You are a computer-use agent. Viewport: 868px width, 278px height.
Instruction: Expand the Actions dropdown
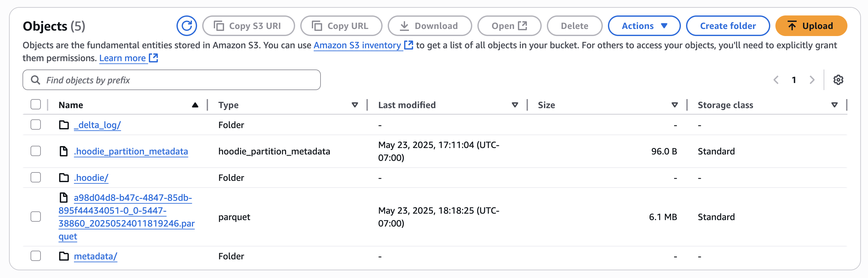(x=644, y=26)
